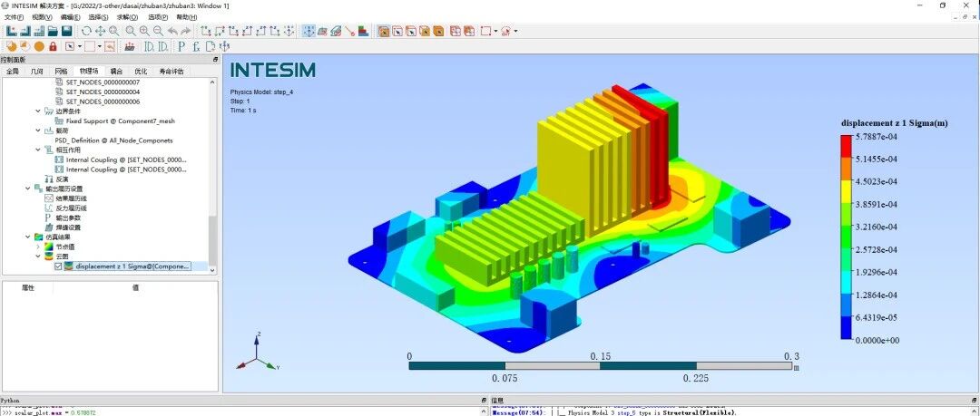Switch to the 几何 tab
This screenshot has width=980, height=416.
37,72
